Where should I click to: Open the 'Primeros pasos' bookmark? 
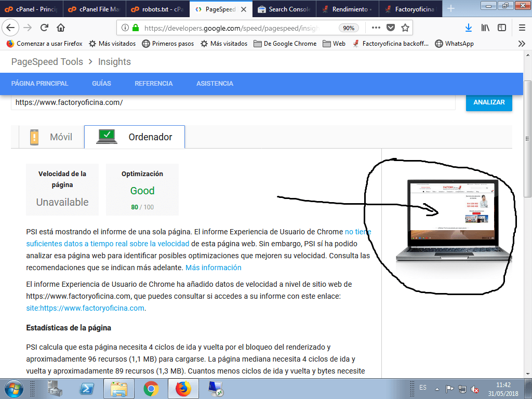coord(168,44)
